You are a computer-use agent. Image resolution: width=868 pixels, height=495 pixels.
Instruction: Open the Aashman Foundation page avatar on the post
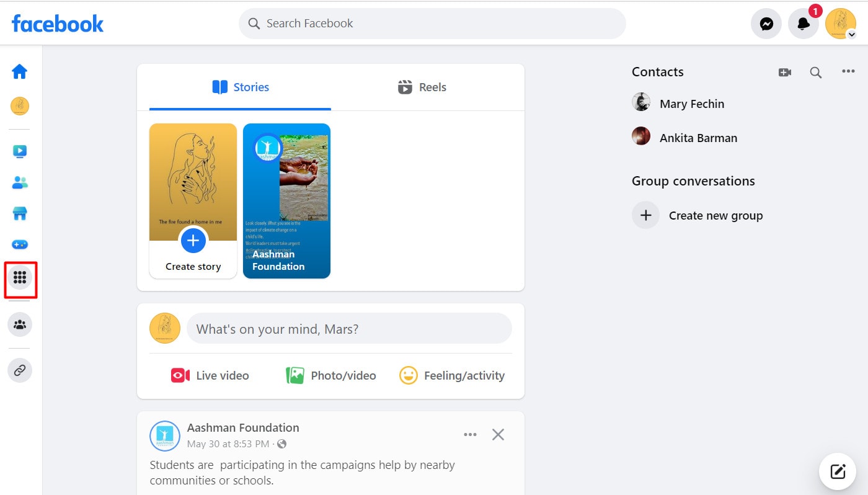[x=165, y=436]
